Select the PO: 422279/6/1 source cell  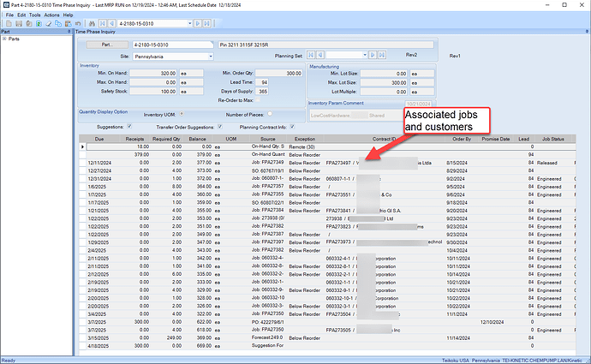[x=268, y=322]
